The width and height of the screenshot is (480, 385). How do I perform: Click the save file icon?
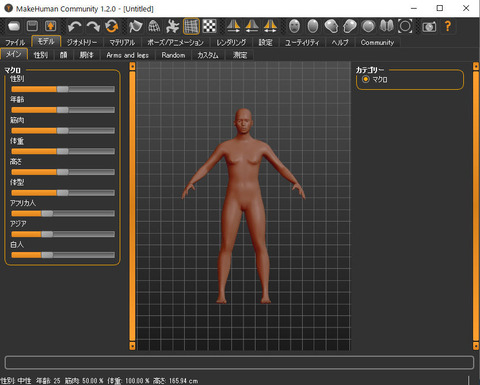[32, 26]
